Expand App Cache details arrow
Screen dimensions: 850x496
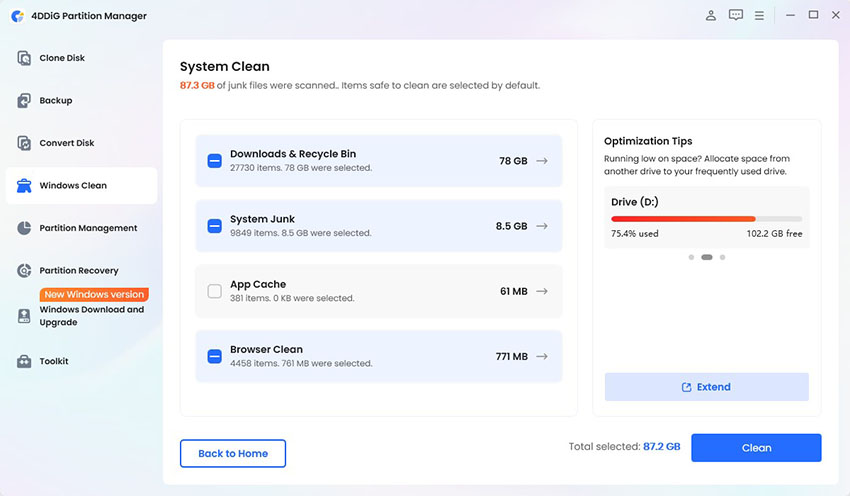[542, 291]
